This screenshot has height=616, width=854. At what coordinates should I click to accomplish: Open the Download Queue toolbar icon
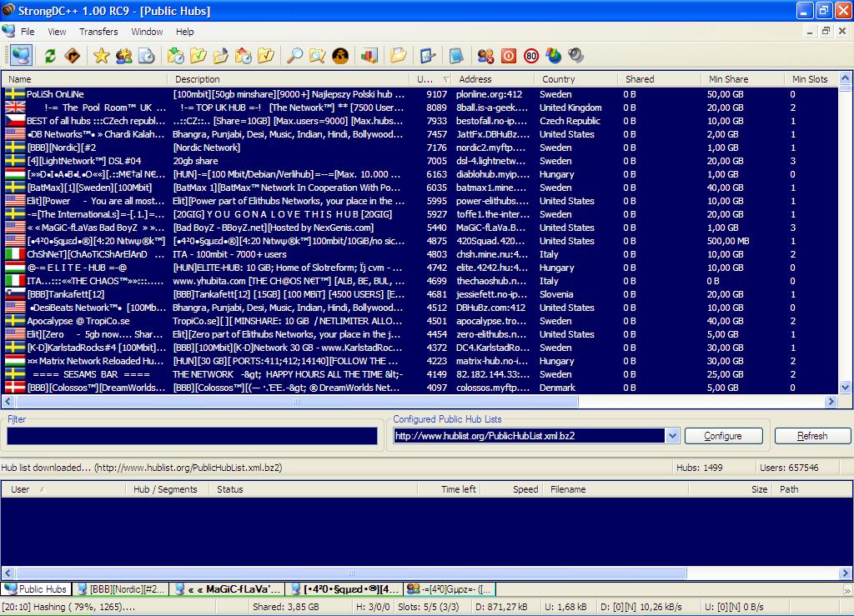tap(175, 56)
